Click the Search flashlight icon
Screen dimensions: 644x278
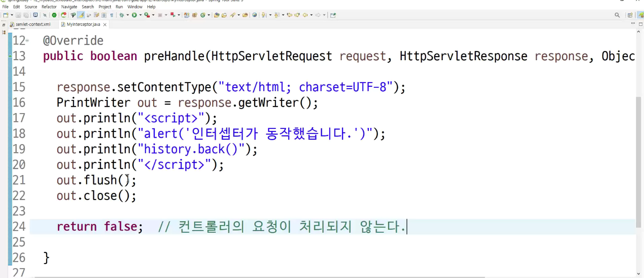(232, 15)
